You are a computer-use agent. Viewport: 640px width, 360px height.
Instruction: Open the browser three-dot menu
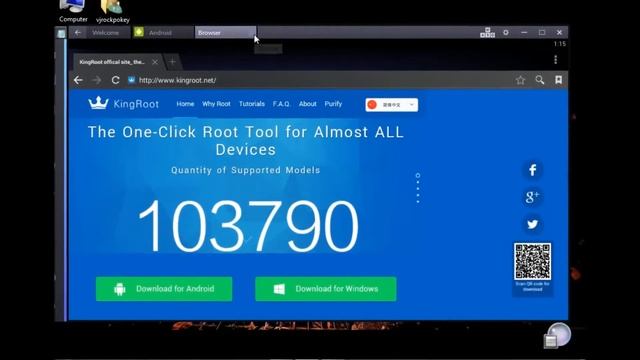[556, 60]
